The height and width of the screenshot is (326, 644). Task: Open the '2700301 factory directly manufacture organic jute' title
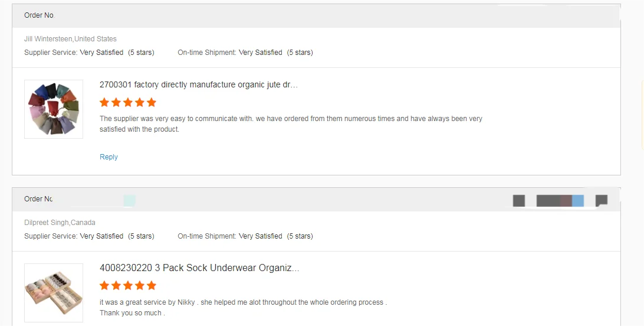pyautogui.click(x=199, y=84)
